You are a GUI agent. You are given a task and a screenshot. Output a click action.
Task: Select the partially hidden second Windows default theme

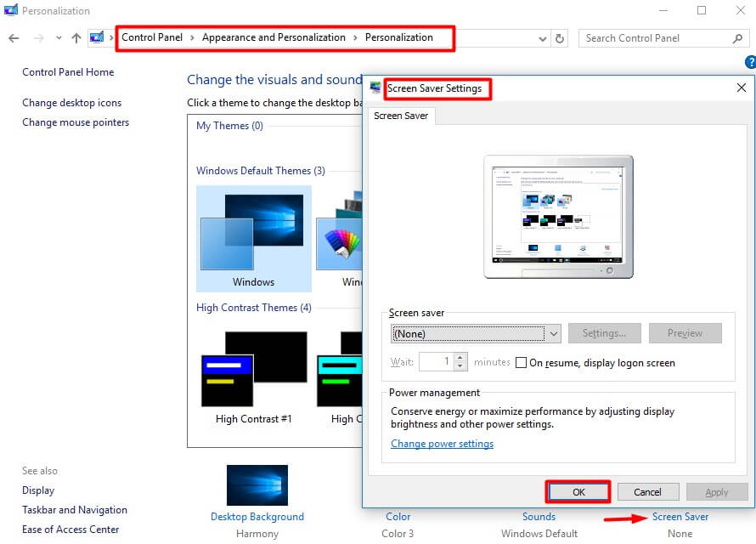click(x=340, y=239)
